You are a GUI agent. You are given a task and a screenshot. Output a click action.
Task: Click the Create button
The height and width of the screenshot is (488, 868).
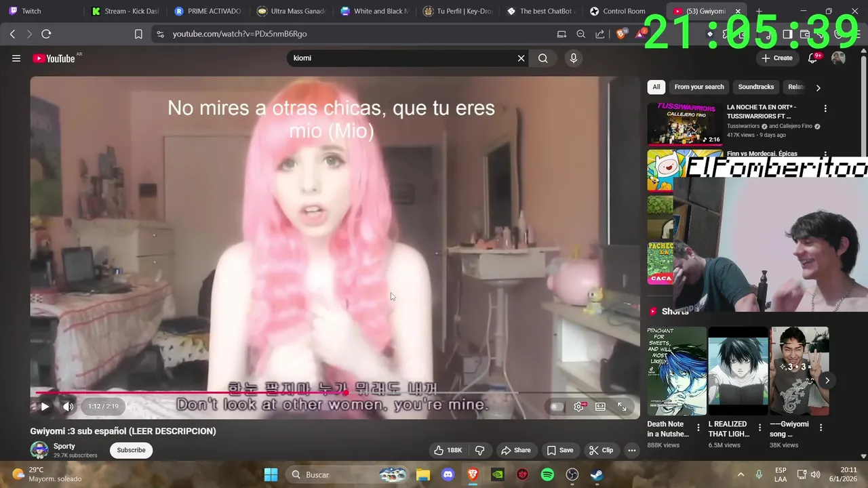pos(777,58)
